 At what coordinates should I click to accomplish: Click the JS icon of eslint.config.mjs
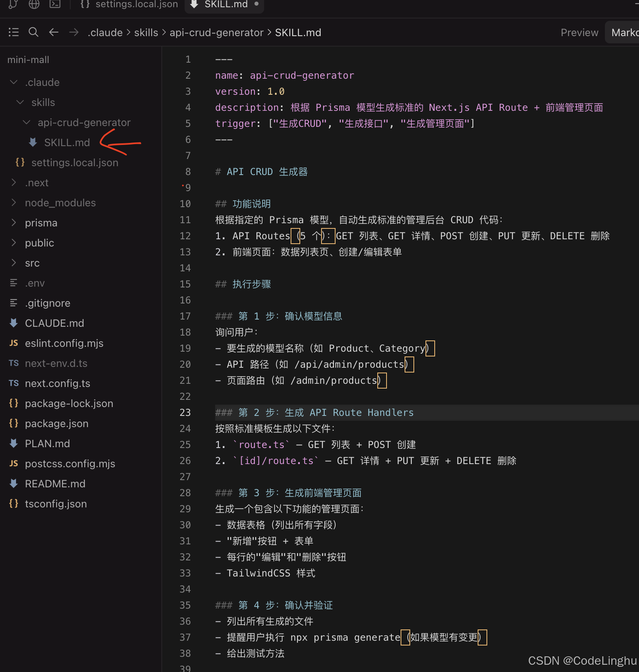(x=14, y=343)
